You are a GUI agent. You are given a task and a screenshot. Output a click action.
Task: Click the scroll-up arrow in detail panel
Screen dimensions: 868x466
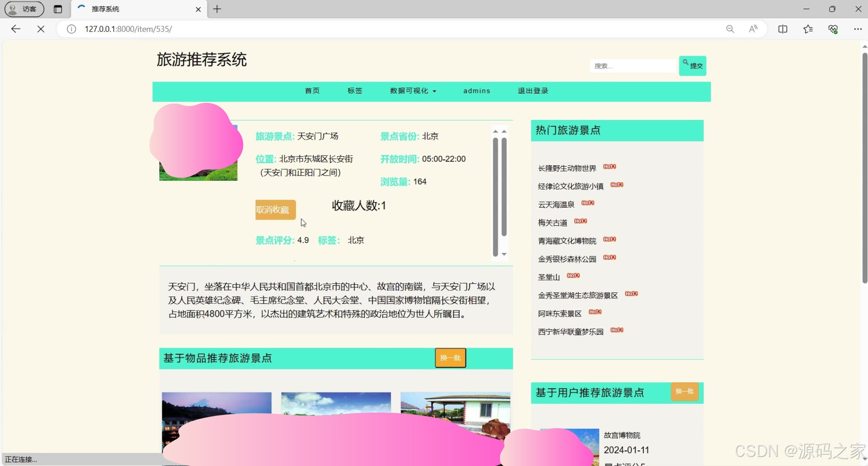(x=503, y=131)
